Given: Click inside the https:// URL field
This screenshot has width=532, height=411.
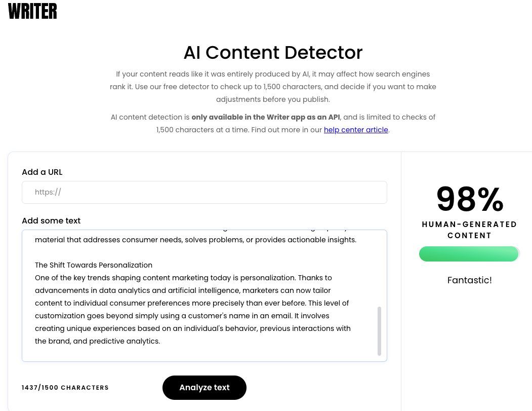Looking at the screenshot, I should (204, 192).
